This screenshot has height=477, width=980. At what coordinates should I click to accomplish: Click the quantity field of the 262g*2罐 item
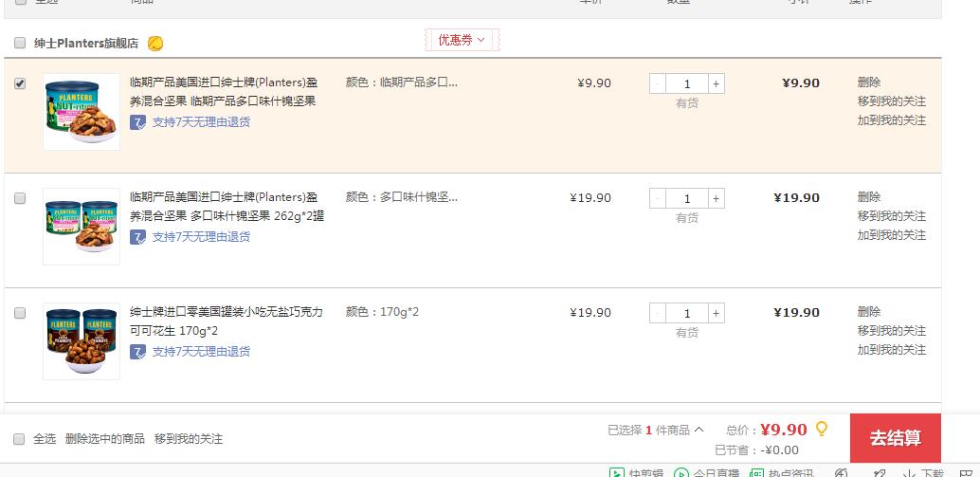tap(687, 198)
